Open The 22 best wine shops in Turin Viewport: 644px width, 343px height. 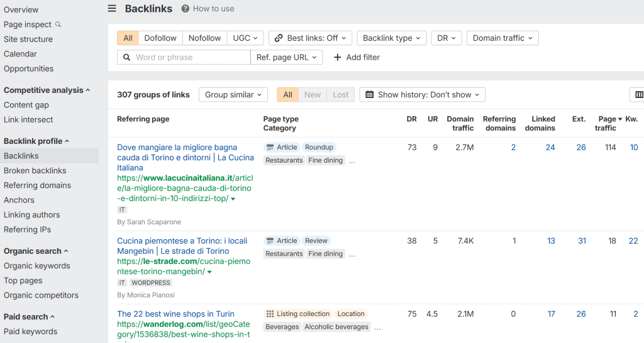pyautogui.click(x=175, y=314)
